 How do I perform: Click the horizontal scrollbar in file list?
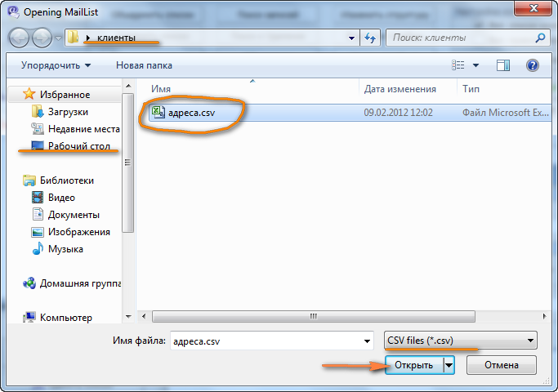(x=314, y=316)
